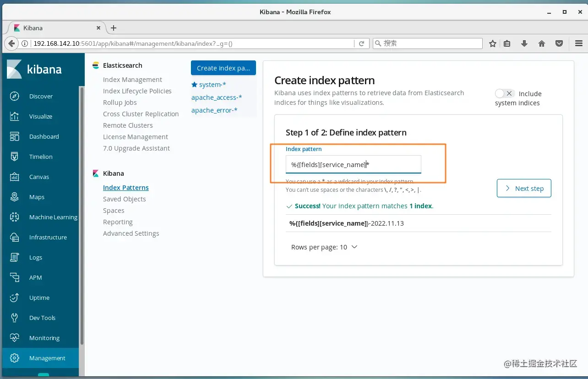The height and width of the screenshot is (379, 588).
Task: Open Index Management page
Action: click(x=132, y=80)
